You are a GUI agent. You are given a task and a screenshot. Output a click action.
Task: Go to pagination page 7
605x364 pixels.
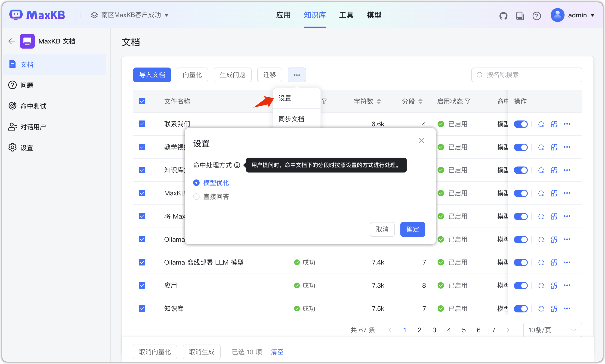[x=494, y=330]
